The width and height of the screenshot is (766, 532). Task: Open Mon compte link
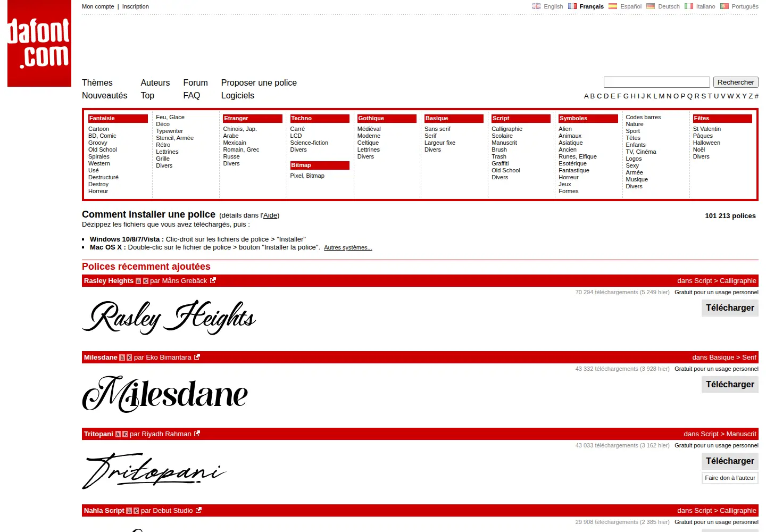pos(98,6)
